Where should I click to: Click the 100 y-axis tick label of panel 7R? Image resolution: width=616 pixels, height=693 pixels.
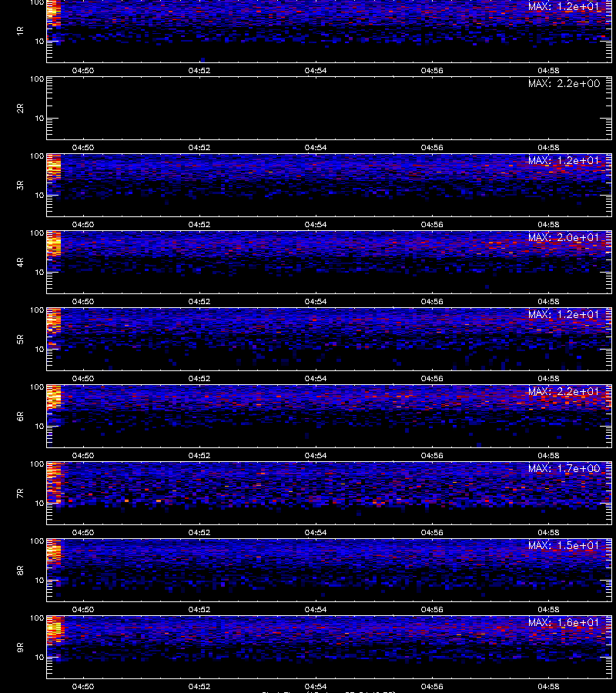coord(37,464)
